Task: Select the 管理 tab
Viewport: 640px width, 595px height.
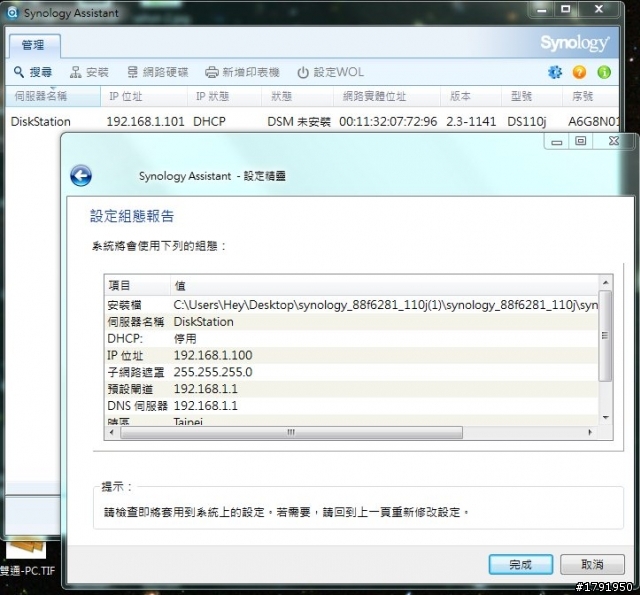Action: [x=33, y=45]
